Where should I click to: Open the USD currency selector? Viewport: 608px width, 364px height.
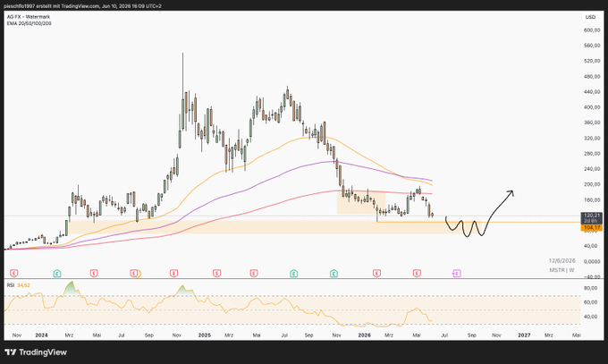coord(590,17)
